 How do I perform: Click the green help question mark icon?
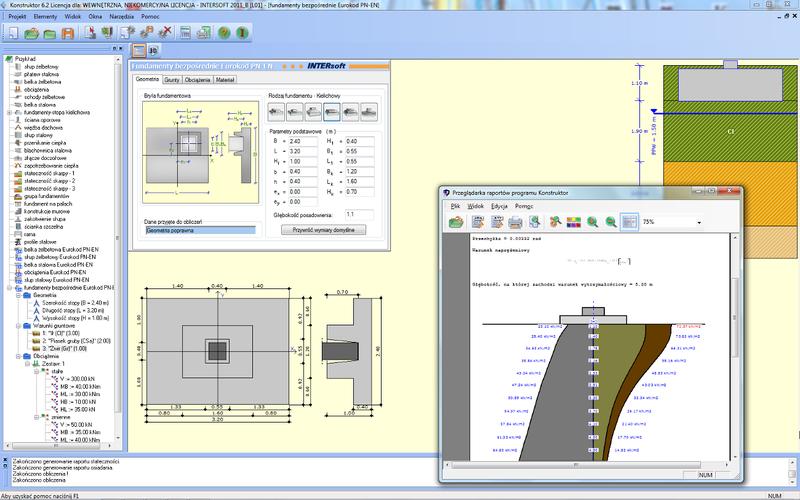click(x=225, y=32)
